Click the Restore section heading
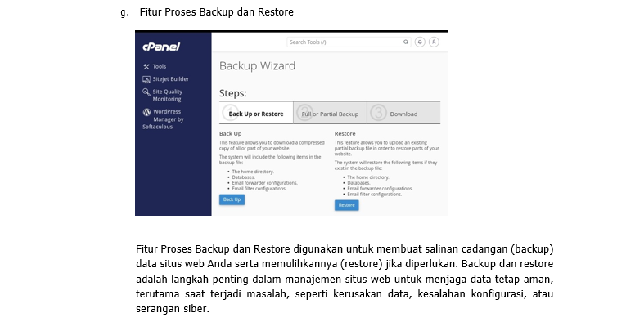This screenshot has width=644, height=331. point(345,134)
